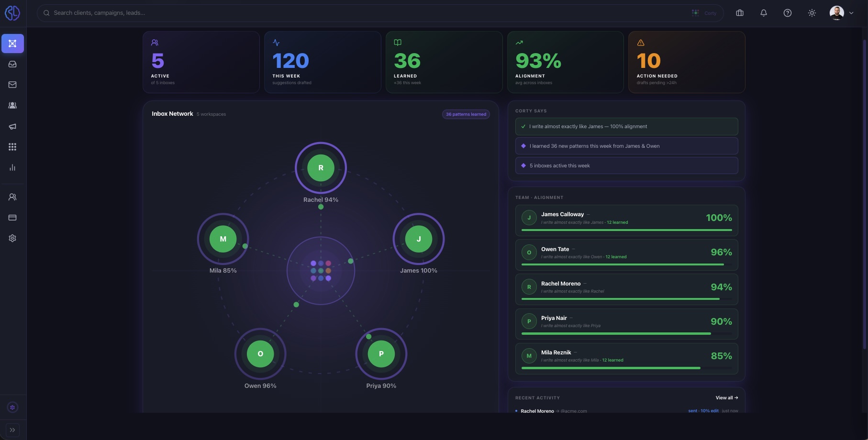The height and width of the screenshot is (440, 868).
Task: Click Owen Tate's 96% progress bar
Action: click(x=626, y=264)
